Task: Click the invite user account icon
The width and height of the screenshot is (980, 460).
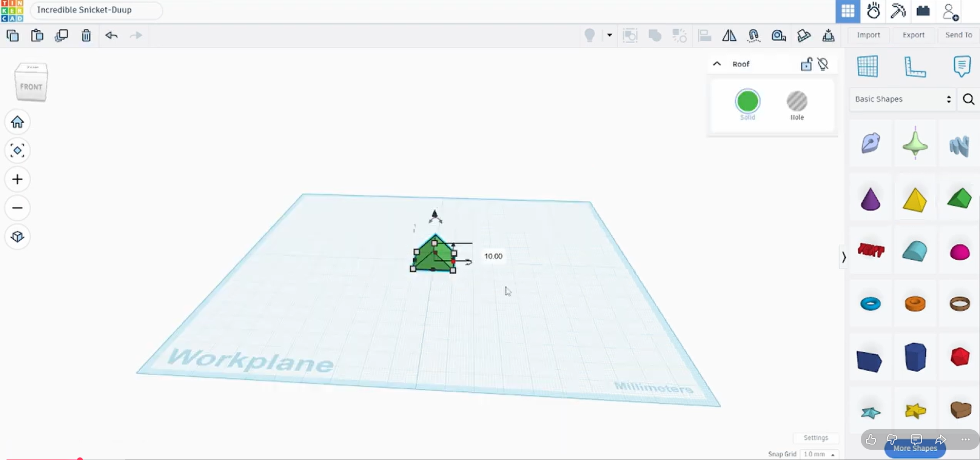Action: click(950, 11)
